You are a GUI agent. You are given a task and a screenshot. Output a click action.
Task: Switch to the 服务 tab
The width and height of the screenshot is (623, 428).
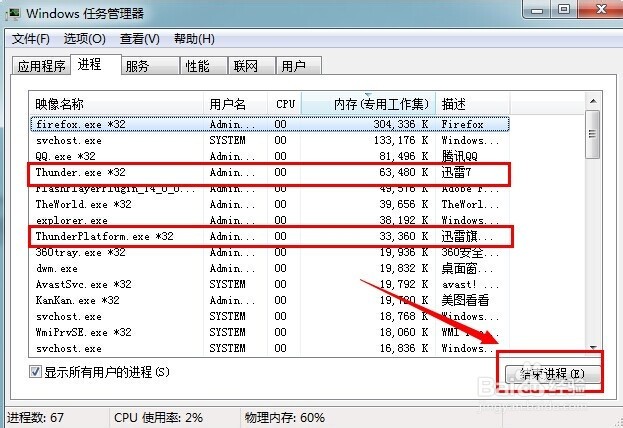pos(150,66)
